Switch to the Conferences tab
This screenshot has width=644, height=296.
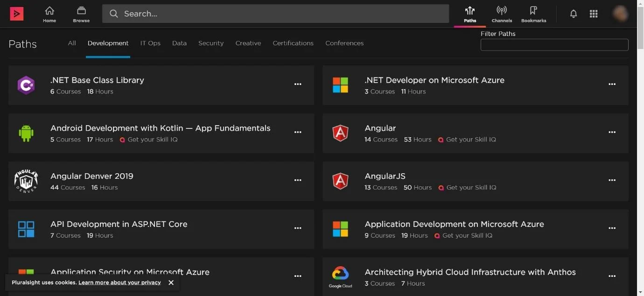coord(344,43)
